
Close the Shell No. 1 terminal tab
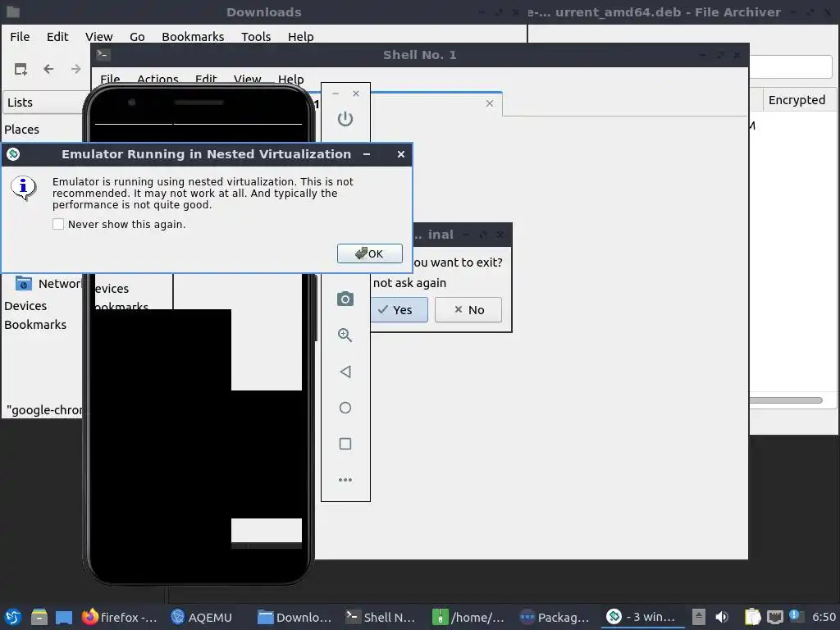click(x=490, y=103)
